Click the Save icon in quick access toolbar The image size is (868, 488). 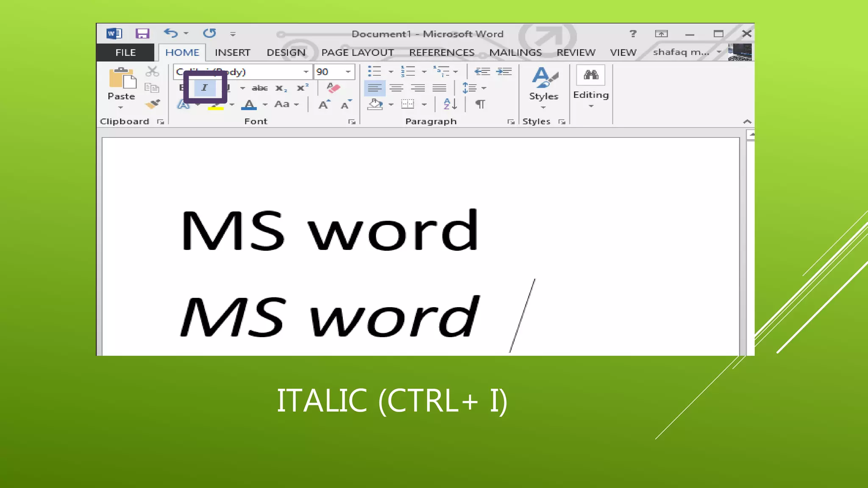[x=142, y=33]
